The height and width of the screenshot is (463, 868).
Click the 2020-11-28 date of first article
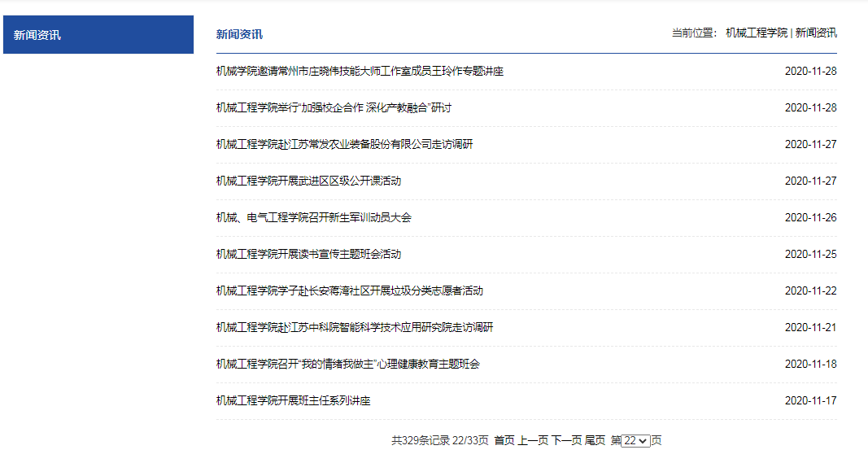coord(810,72)
